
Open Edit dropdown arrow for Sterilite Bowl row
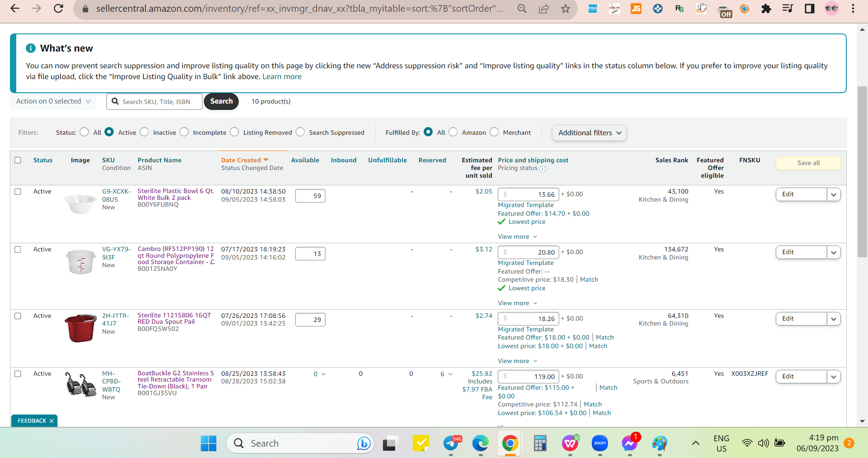tap(834, 194)
